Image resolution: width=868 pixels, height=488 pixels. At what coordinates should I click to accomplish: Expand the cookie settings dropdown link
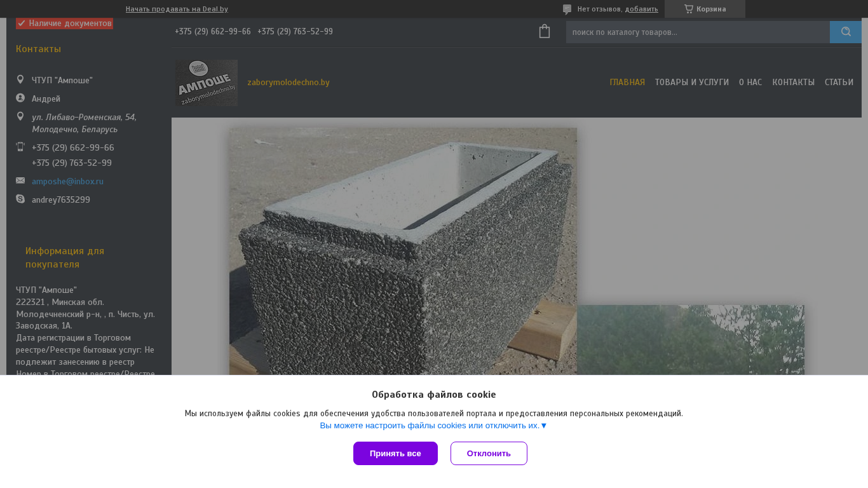433,426
